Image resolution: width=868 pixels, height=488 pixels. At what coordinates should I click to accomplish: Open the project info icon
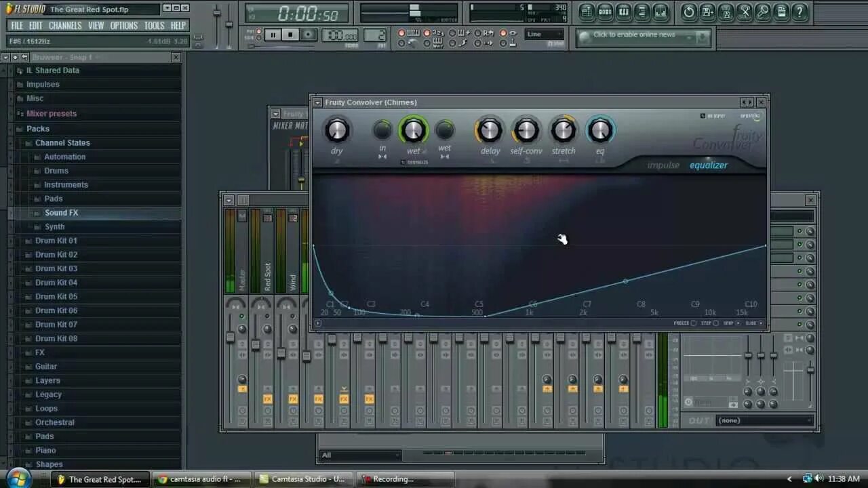(781, 12)
